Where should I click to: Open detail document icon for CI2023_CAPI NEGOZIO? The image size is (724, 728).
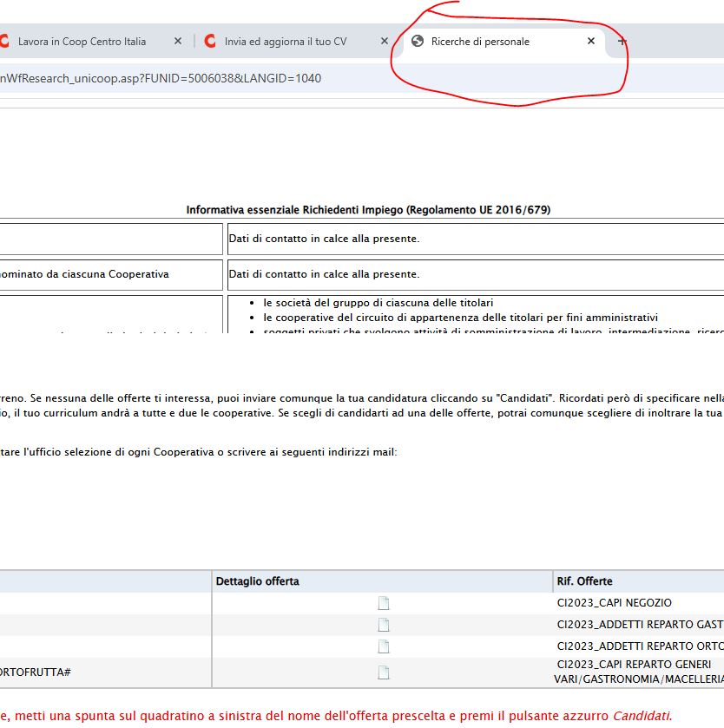click(x=384, y=603)
